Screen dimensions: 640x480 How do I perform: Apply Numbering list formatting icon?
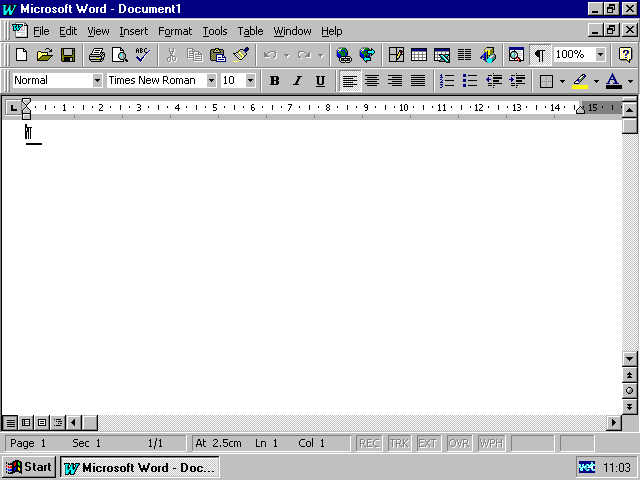coord(447,81)
